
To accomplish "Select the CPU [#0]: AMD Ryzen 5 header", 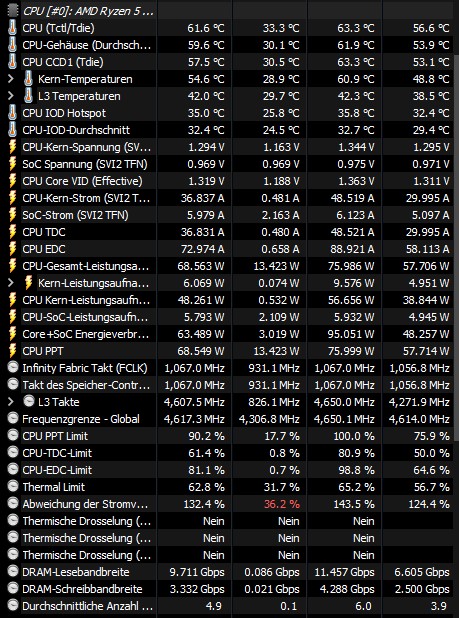I will point(89,11).
